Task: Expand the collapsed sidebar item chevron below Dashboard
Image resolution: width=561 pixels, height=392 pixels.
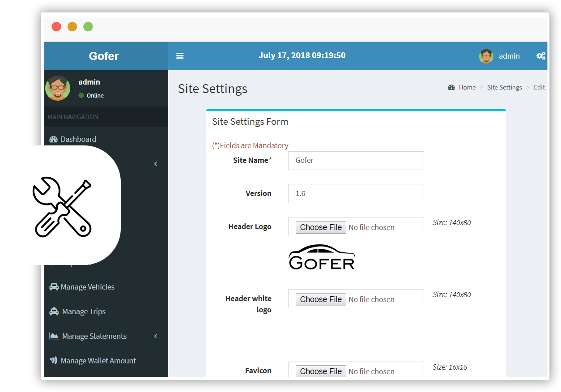Action: (156, 164)
